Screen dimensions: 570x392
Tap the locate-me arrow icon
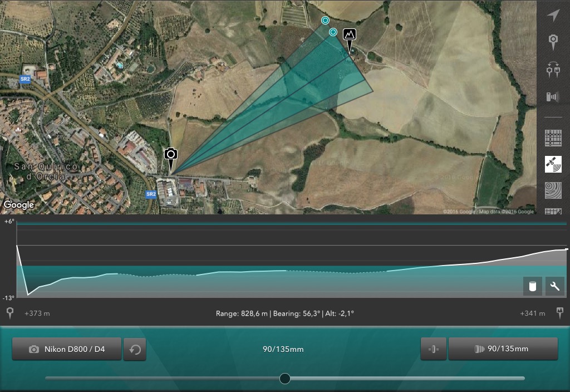[x=553, y=15]
